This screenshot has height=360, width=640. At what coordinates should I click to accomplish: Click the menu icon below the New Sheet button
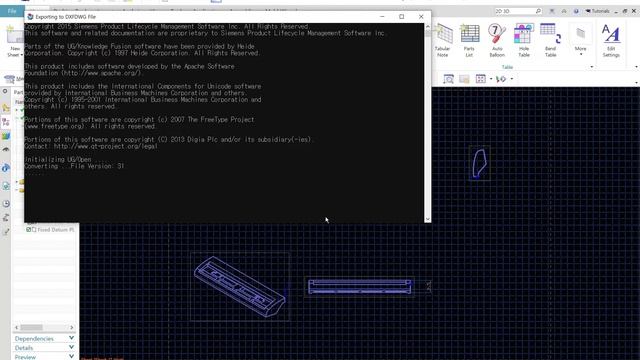9,79
